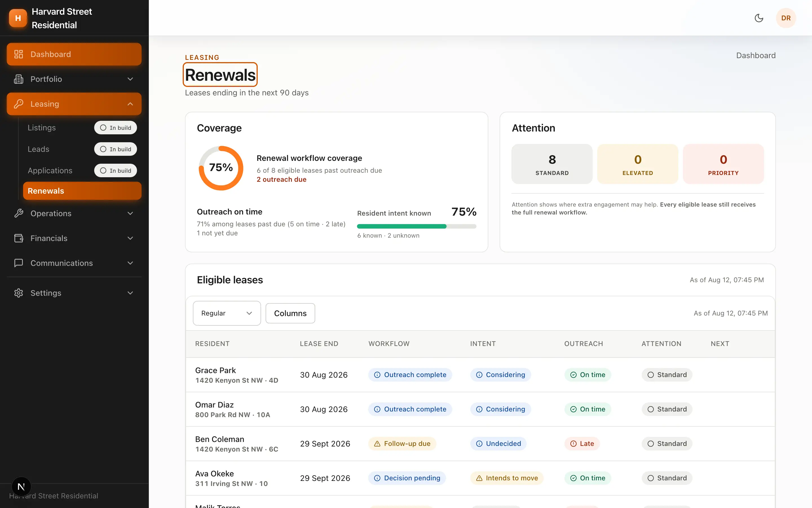This screenshot has height=508, width=812.
Task: Open the Listings submenu item
Action: tap(82, 128)
